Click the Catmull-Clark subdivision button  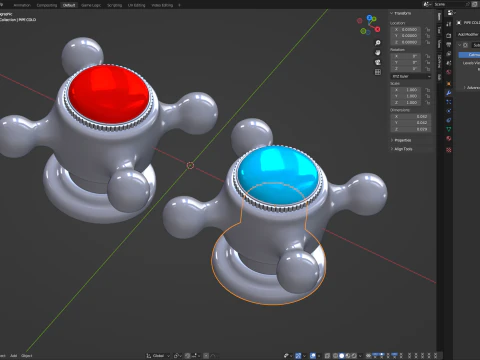(469, 55)
